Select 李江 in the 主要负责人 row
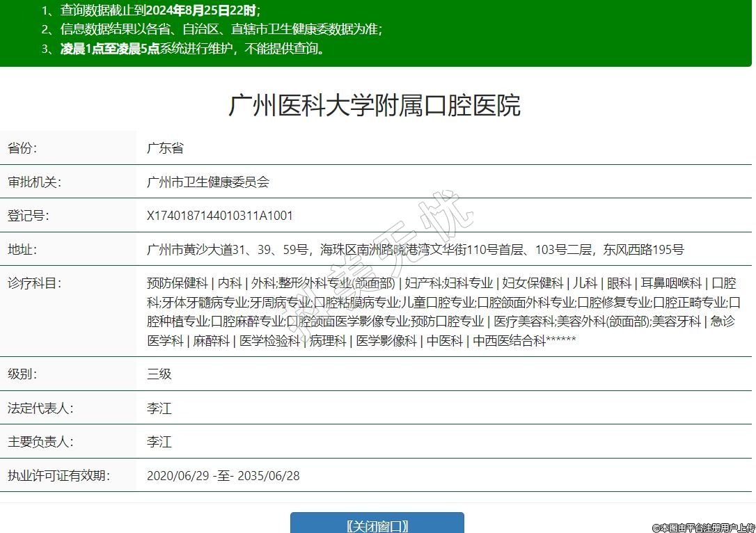Screen dimensions: 756x533 (x=159, y=442)
